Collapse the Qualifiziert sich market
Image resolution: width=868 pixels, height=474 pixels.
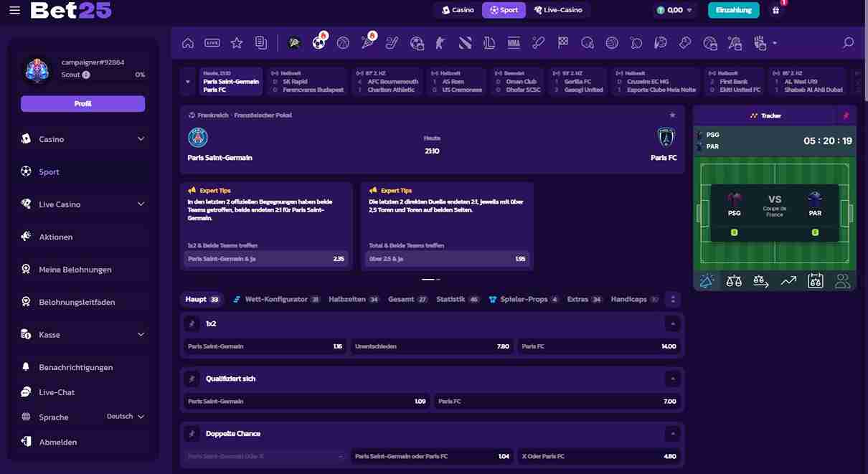click(x=672, y=379)
